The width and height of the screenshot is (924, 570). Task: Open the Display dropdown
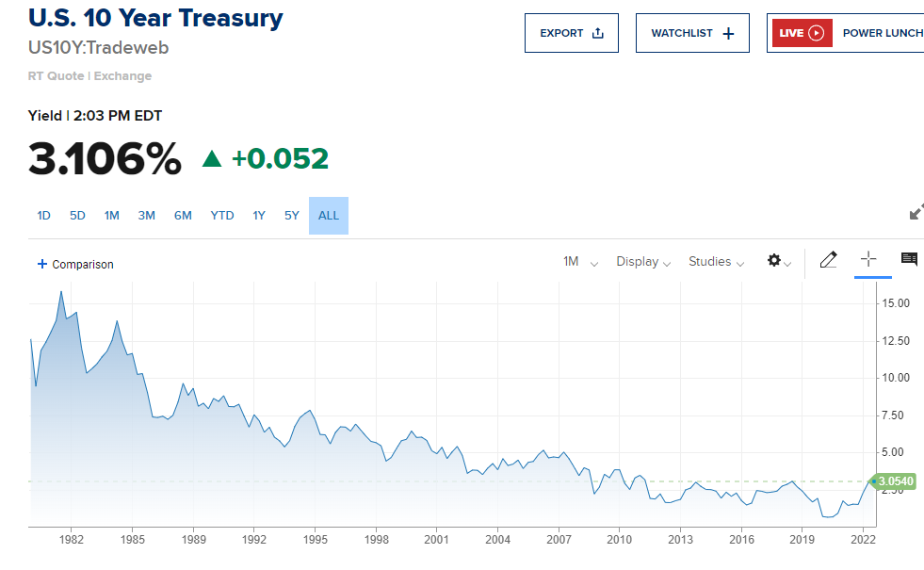(x=643, y=262)
